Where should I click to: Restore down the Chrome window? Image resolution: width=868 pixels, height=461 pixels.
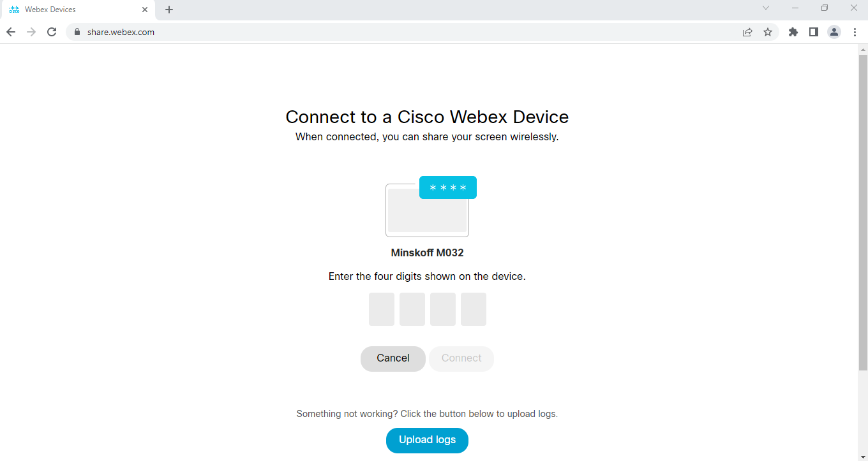(x=825, y=8)
